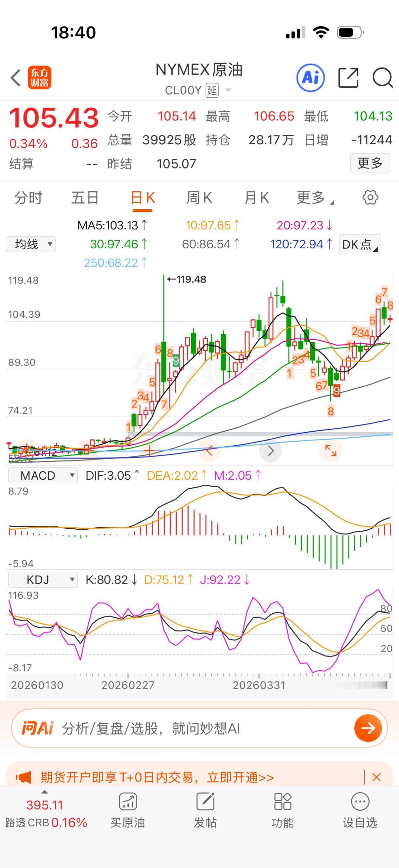This screenshot has height=868, width=399.
Task: Tap the megaphone announcement icon
Action: click(x=23, y=777)
